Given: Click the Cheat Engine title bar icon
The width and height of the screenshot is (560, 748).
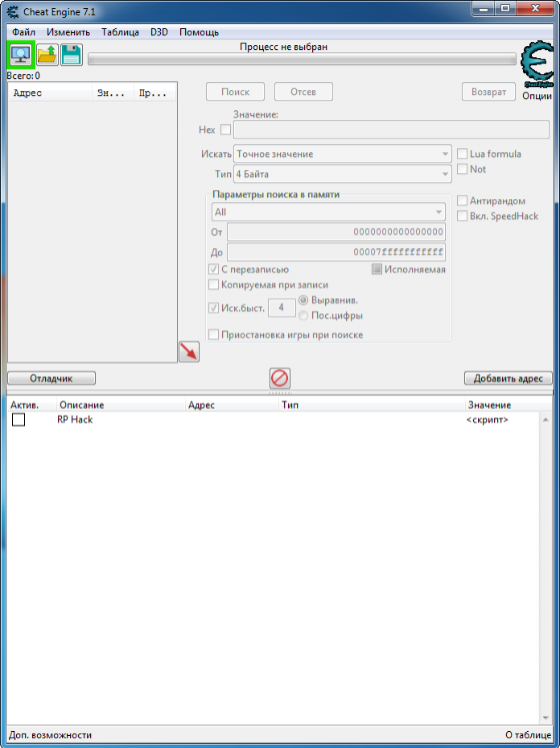Looking at the screenshot, I should 14,11.
